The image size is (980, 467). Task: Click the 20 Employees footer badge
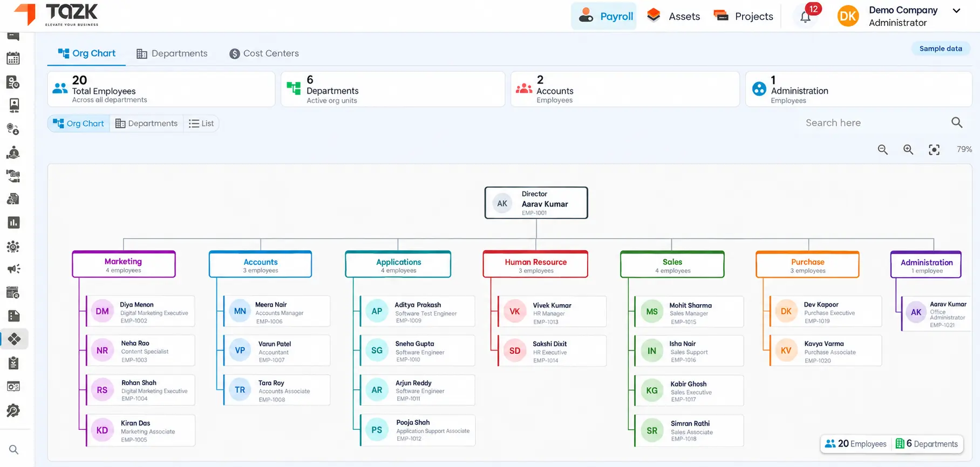coord(856,444)
